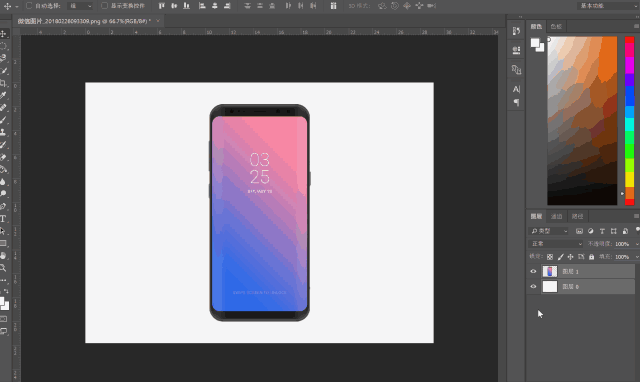This screenshot has width=640, height=382.
Task: Select the History Brush tool
Action: coord(3,145)
